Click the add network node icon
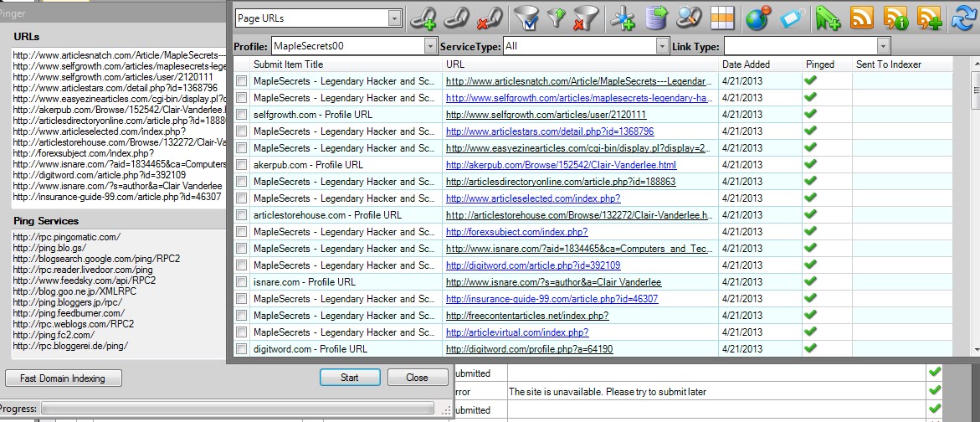 click(x=623, y=18)
